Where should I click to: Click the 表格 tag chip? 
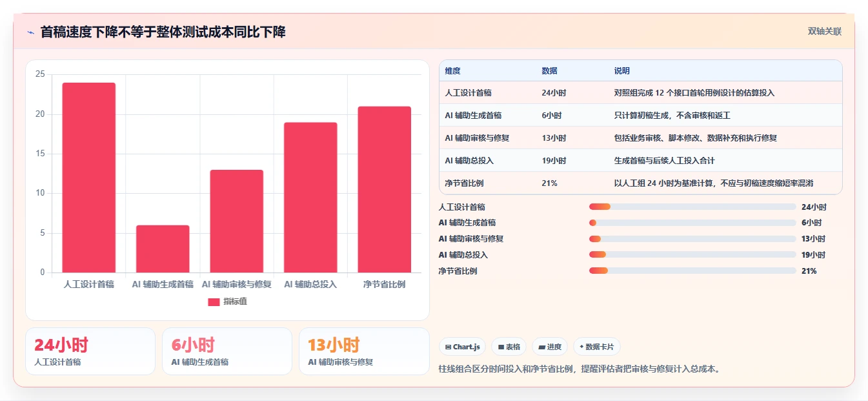tap(509, 347)
